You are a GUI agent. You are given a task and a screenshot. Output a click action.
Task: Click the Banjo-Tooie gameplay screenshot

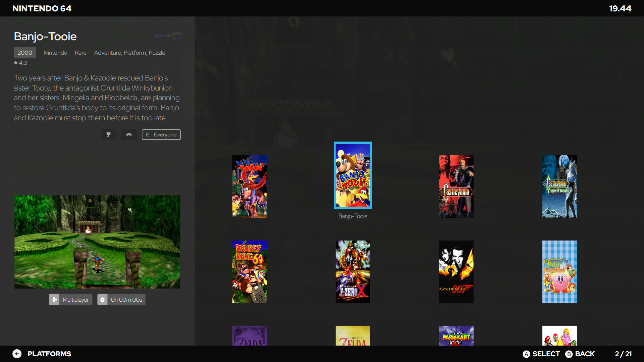coord(97,242)
